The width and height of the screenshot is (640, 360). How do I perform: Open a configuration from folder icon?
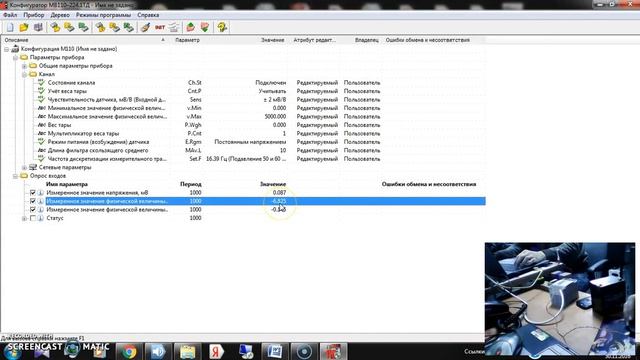pyautogui.click(x=24, y=27)
